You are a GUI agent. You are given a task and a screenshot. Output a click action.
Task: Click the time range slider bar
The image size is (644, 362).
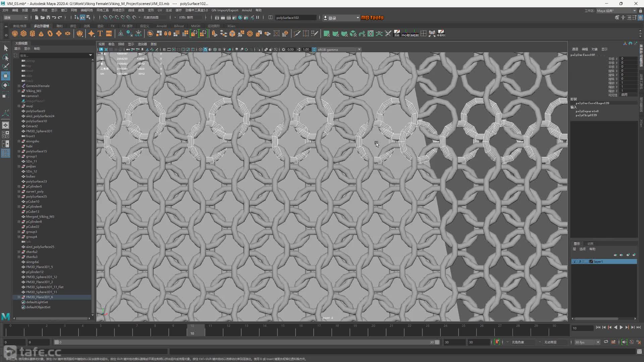[x=247, y=342]
